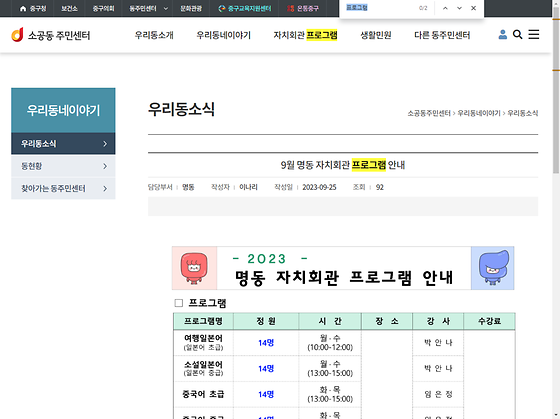Click the 우리동네이야기 sidebar header
Viewport: 560px width, 419px height.
(x=63, y=110)
